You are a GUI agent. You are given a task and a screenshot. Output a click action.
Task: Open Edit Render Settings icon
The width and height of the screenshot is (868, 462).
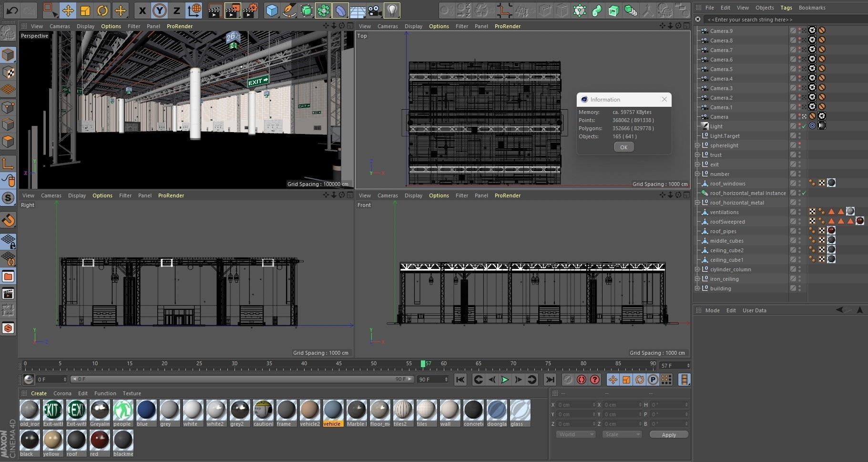(x=250, y=10)
